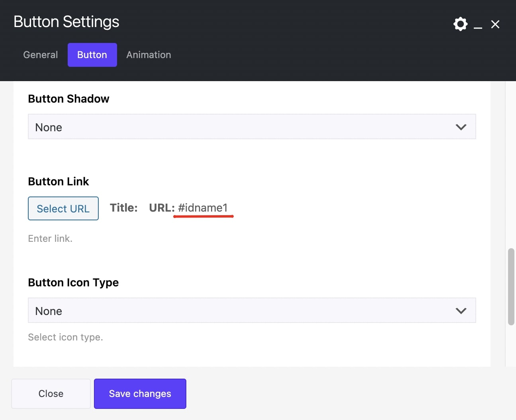Viewport: 516px width, 420px height.
Task: Click the Button Settings header title
Action: pos(66,22)
